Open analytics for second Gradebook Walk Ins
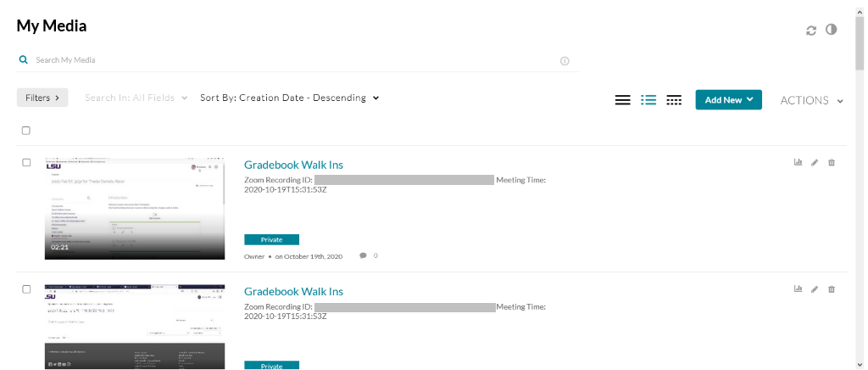 tap(798, 289)
